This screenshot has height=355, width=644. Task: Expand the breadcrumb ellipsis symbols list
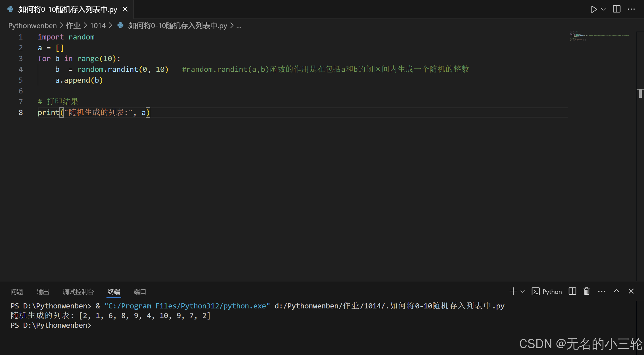tap(239, 26)
